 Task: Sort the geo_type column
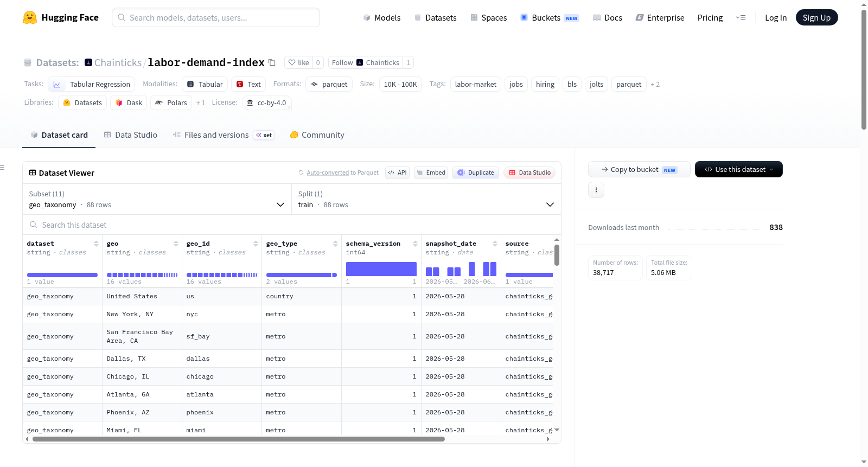pos(335,244)
